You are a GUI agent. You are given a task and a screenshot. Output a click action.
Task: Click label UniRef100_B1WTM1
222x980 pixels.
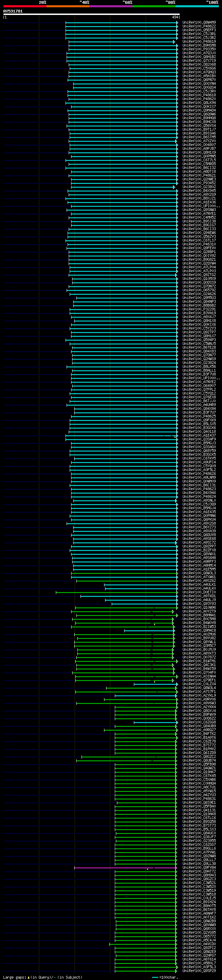click(199, 661)
